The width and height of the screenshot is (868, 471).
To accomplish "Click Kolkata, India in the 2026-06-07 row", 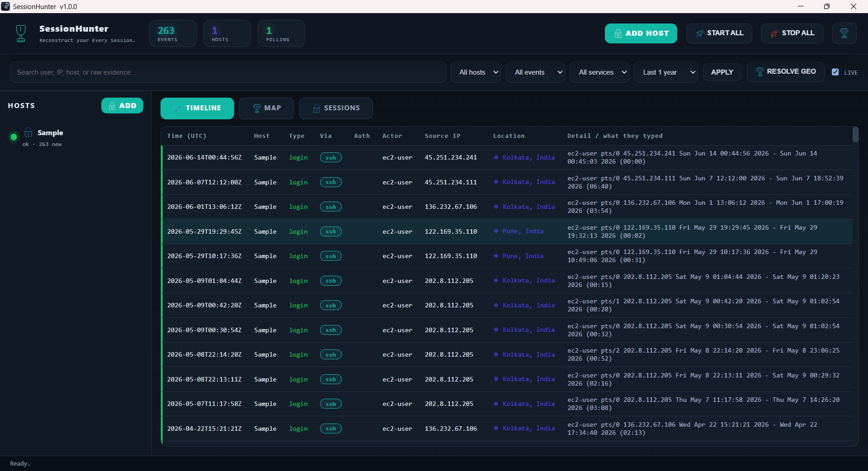I will coord(528,182).
